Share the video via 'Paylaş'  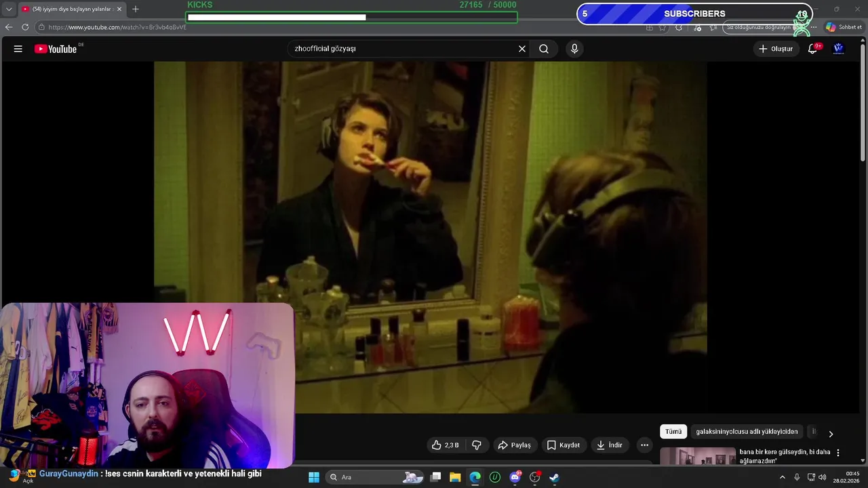click(514, 445)
